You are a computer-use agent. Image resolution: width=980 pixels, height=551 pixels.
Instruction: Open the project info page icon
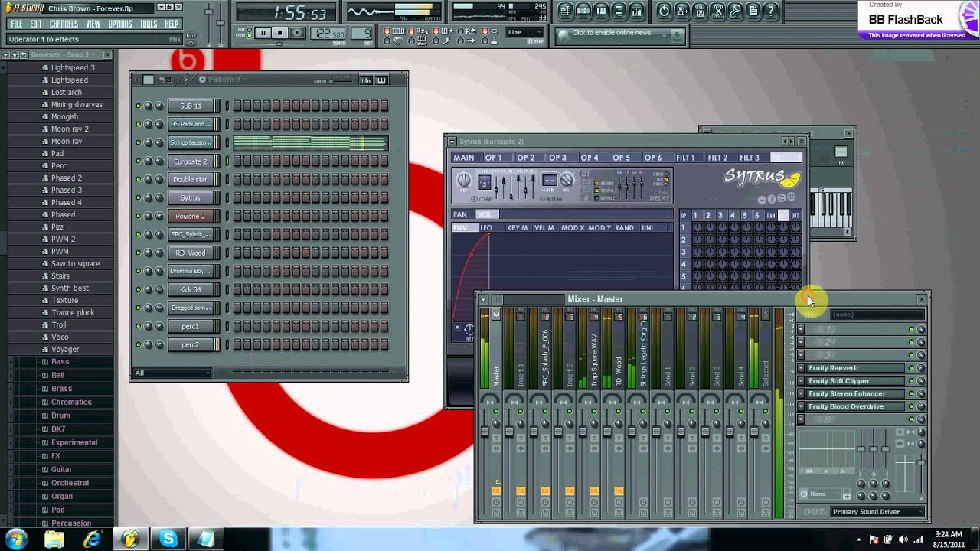tap(753, 11)
